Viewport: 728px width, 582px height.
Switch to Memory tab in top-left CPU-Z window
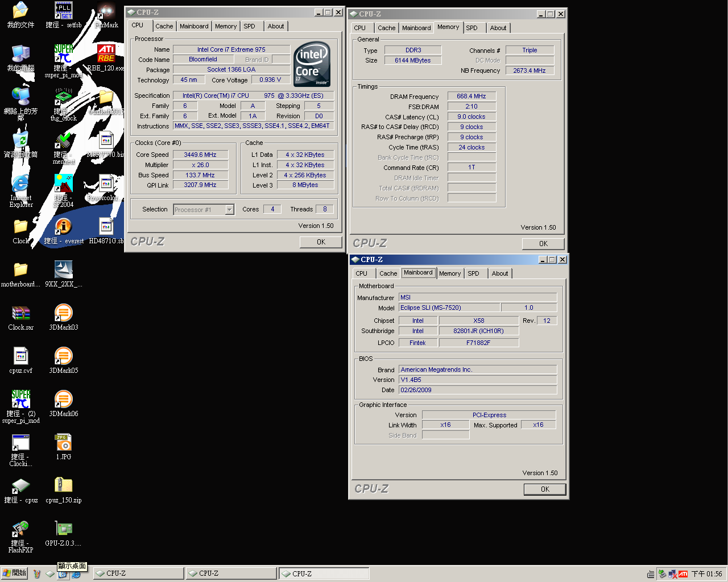click(226, 26)
